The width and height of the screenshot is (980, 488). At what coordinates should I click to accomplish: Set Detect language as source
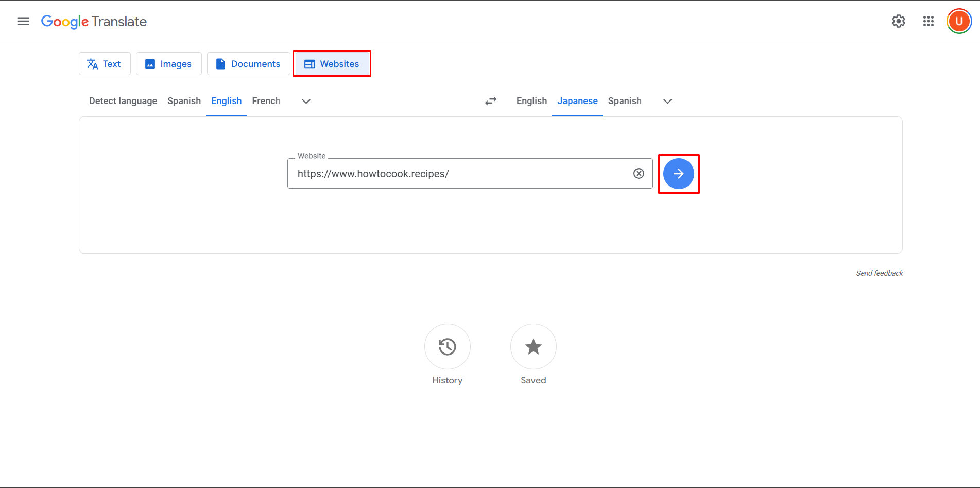tap(123, 101)
